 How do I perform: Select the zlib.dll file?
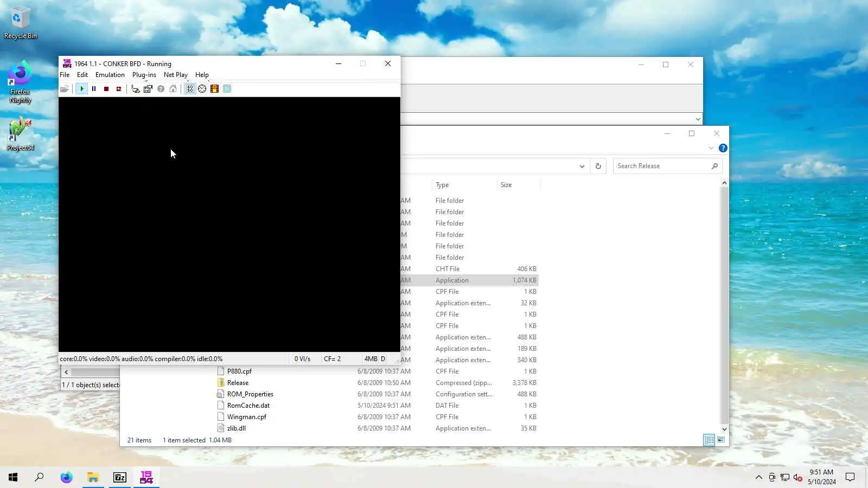point(236,428)
